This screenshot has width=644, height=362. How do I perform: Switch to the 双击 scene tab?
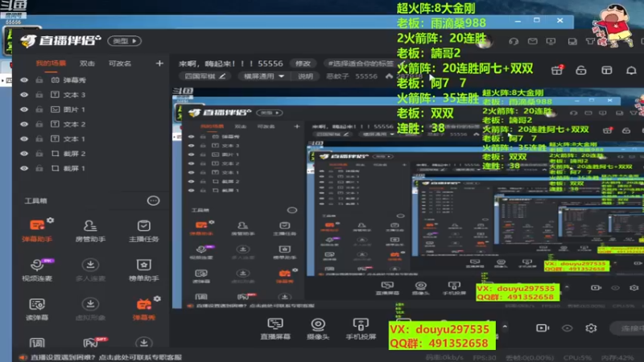coord(87,64)
